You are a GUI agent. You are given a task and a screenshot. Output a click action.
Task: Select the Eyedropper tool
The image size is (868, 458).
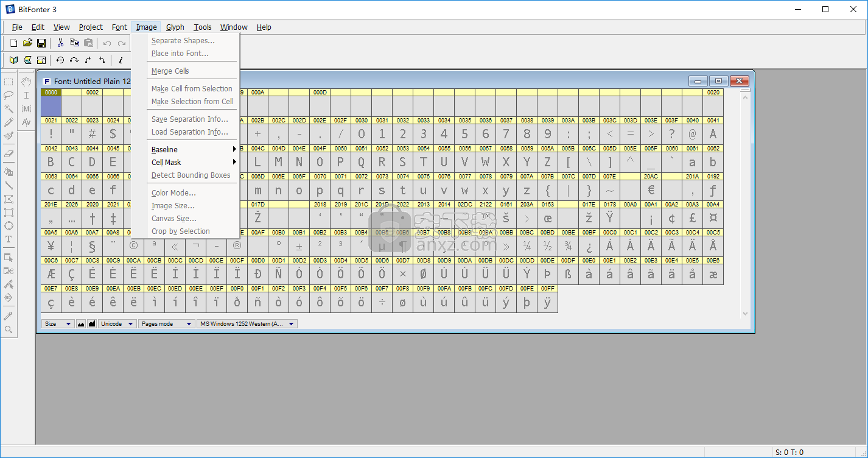tap(9, 316)
